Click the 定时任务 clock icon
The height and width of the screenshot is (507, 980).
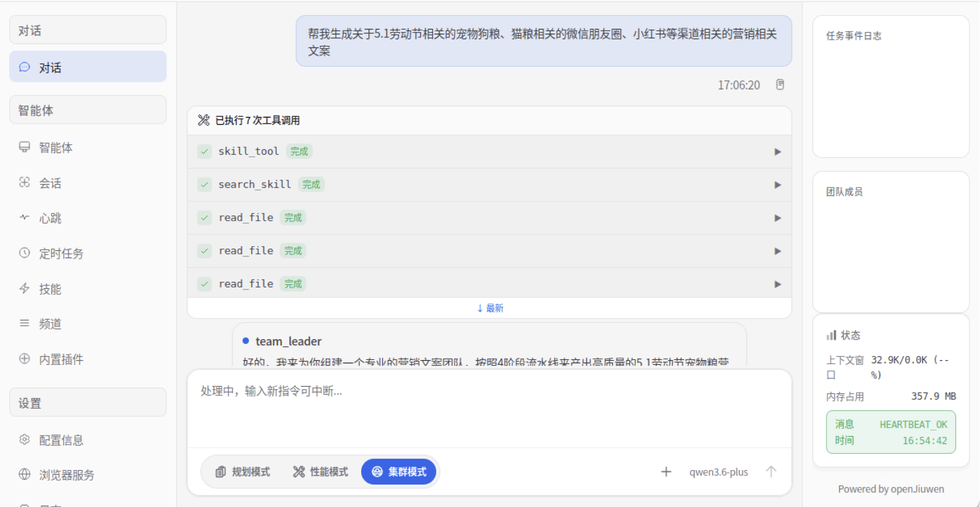tap(24, 253)
